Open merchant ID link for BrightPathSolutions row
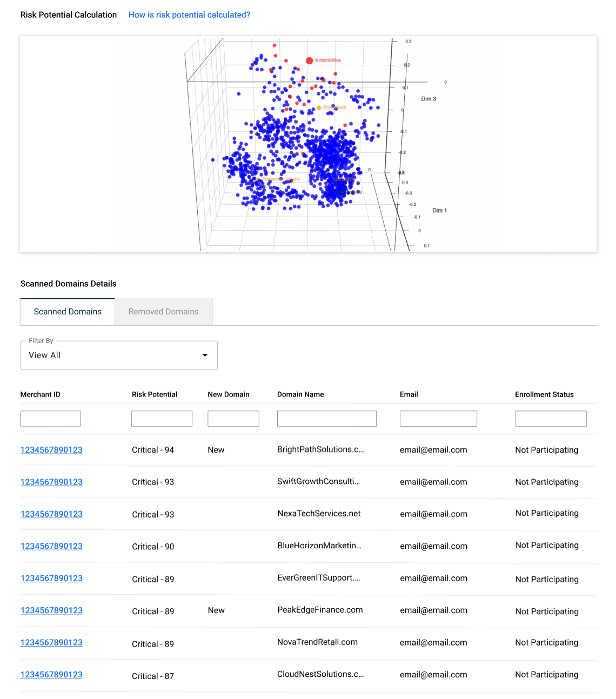The image size is (616, 699). pyautogui.click(x=51, y=450)
